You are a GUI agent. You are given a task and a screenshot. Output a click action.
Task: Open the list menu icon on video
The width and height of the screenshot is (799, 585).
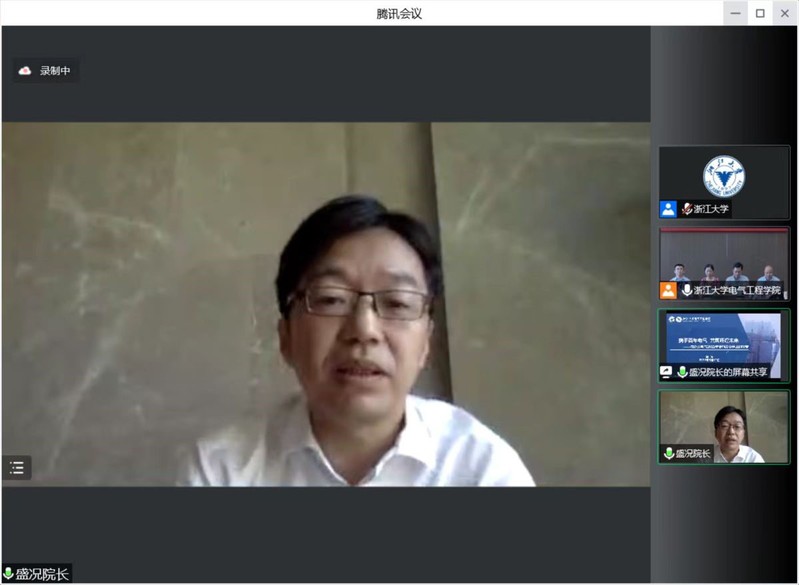[17, 467]
